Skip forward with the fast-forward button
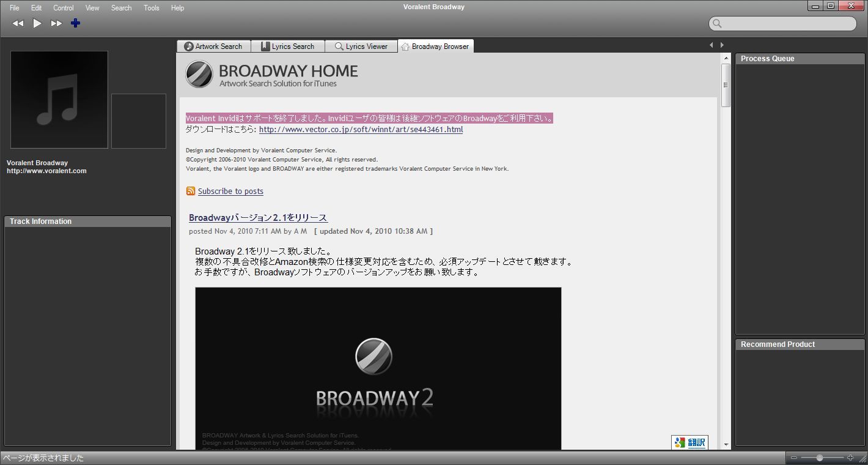 (x=56, y=23)
